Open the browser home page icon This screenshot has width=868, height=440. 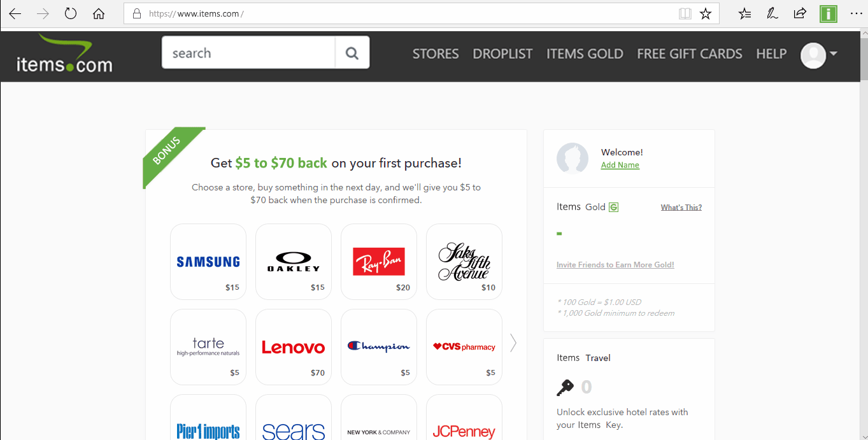(99, 14)
